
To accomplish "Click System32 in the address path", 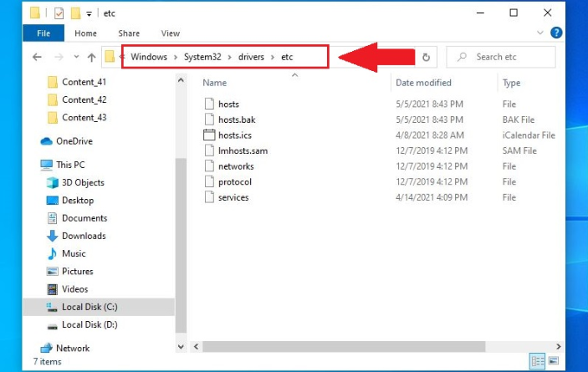I will (202, 57).
